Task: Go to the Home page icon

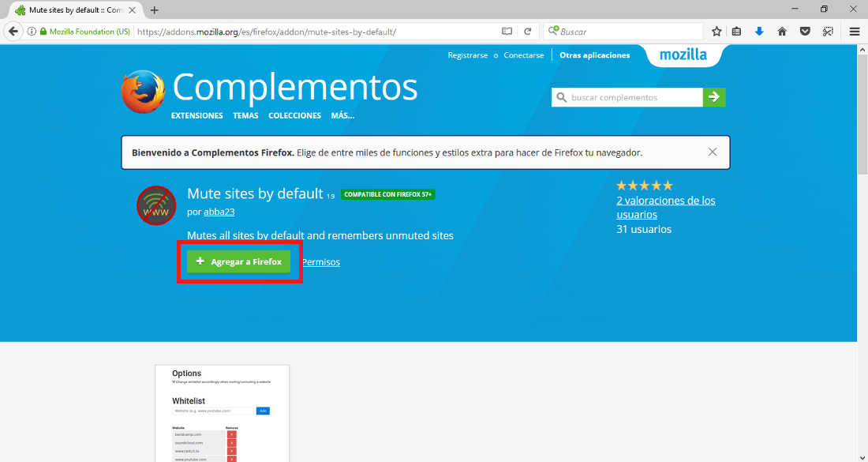Action: 782,32
